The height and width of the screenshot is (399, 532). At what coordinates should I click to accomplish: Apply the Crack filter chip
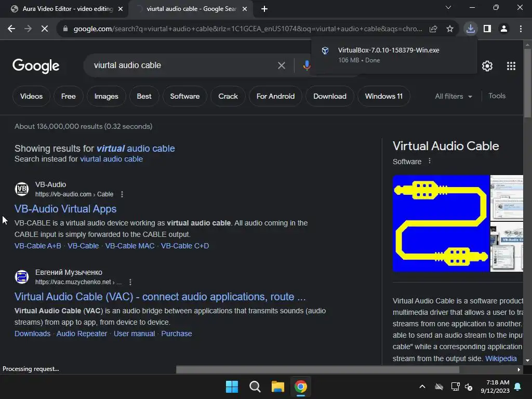tap(228, 96)
